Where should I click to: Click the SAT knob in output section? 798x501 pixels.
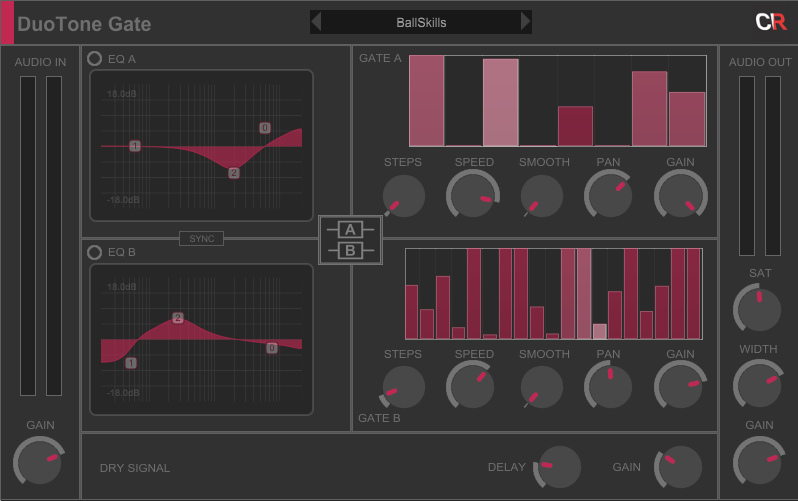tap(759, 309)
